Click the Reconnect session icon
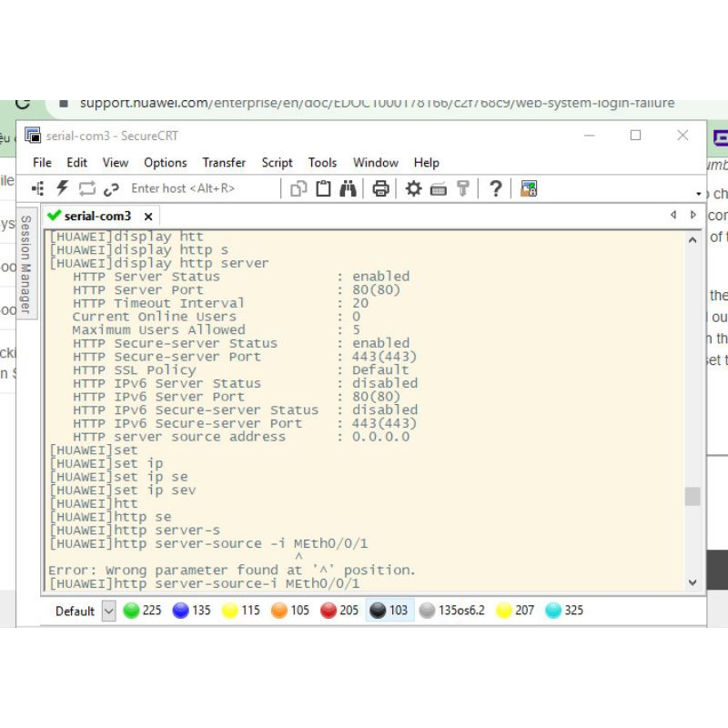Viewport: 728px width, 728px height. point(87,188)
